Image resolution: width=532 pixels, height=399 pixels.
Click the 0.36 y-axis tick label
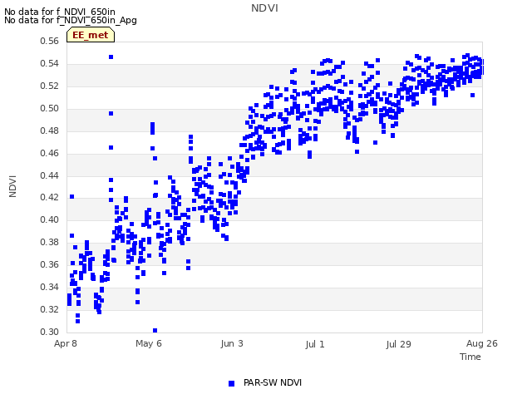(49, 264)
